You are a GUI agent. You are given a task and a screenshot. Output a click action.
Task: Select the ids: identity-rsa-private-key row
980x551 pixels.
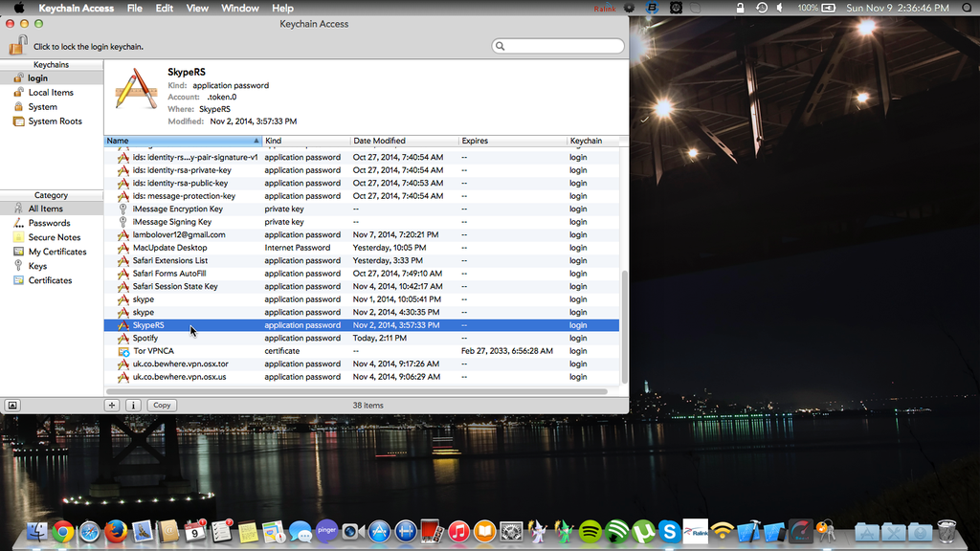pos(361,170)
